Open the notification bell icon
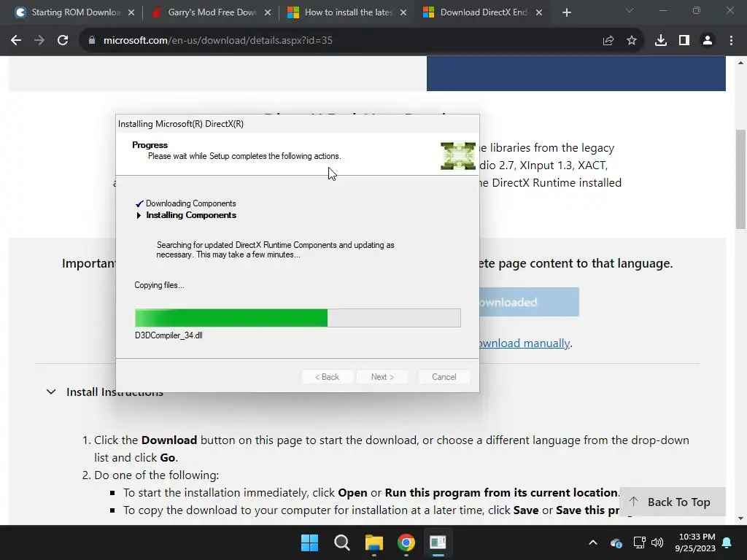The height and width of the screenshot is (560, 747). 727,542
